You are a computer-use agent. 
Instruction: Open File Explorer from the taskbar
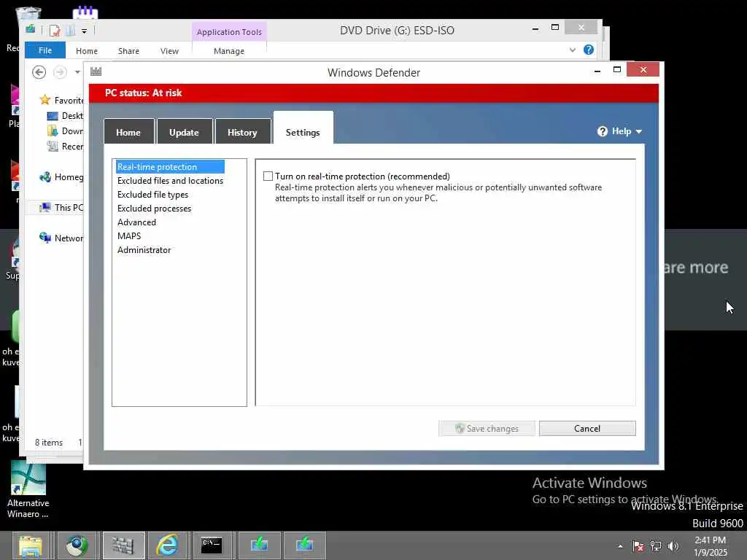(x=31, y=545)
